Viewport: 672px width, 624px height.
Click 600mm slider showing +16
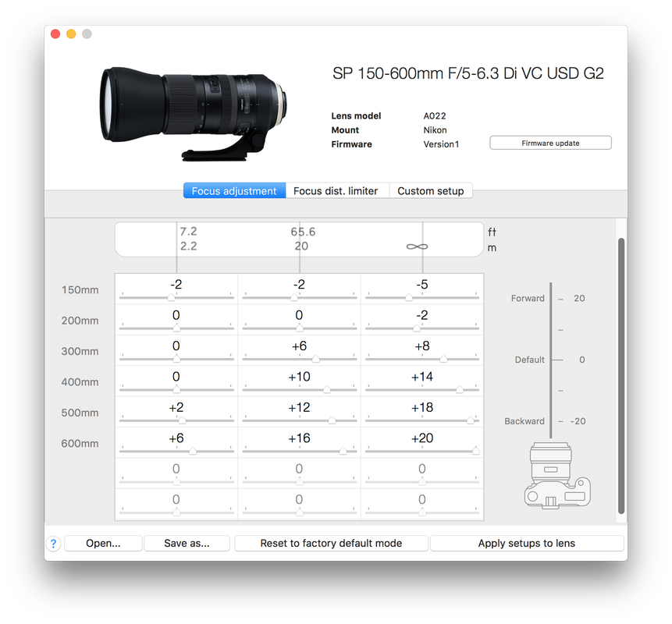coord(300,451)
